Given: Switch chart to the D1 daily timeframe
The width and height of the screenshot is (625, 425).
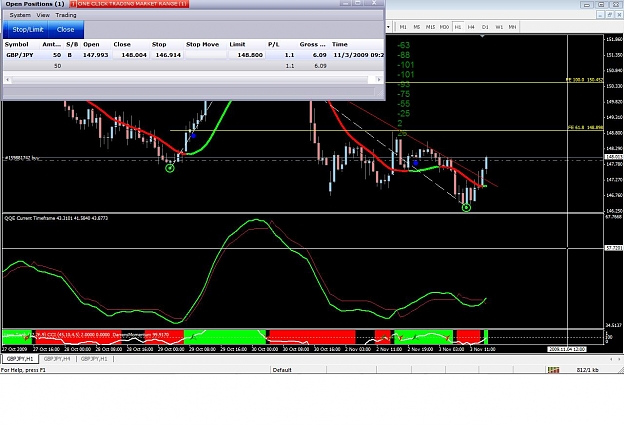Looking at the screenshot, I should coord(485,27).
